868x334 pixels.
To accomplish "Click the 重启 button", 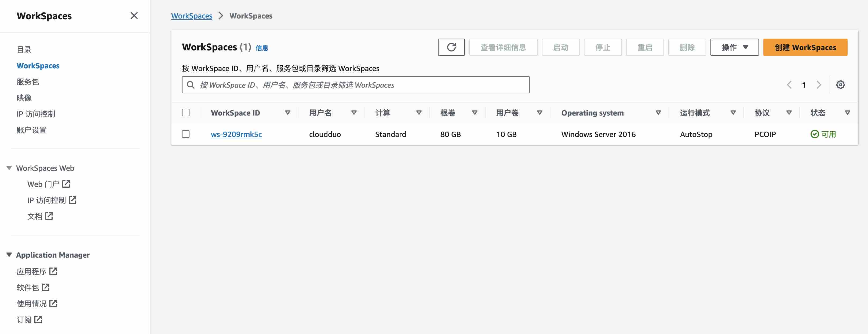I will pyautogui.click(x=645, y=47).
